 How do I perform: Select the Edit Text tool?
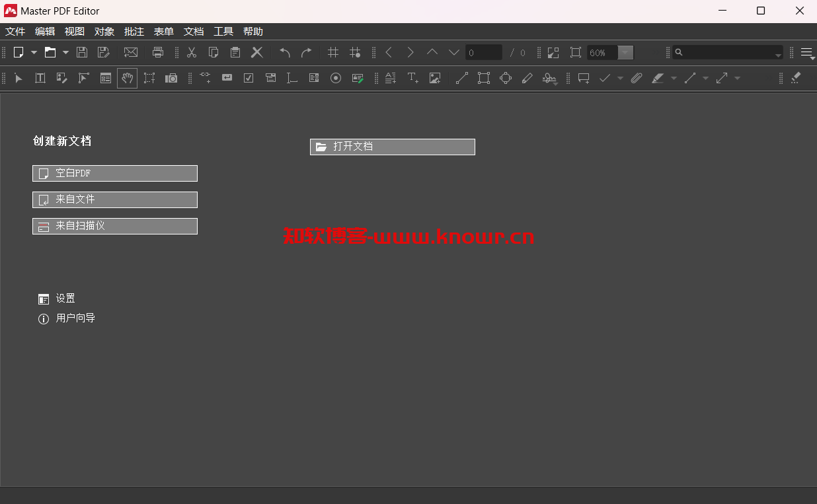[40, 78]
